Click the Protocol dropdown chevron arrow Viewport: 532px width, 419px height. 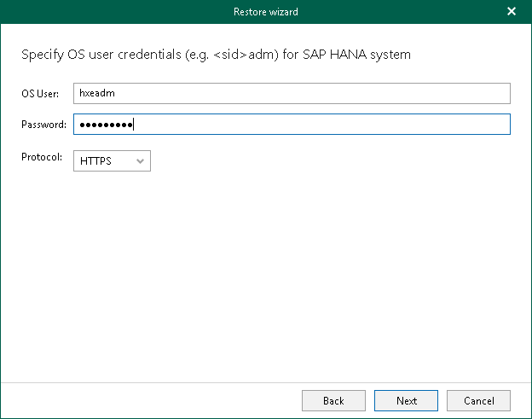(140, 160)
